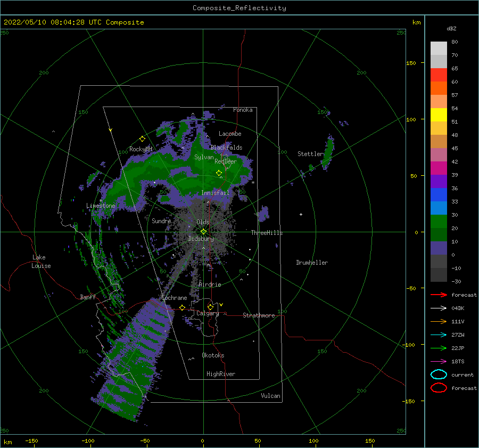This screenshot has width=479, height=448.
Task: Pick the red 60-65 dBZ swatch
Action: point(439,75)
